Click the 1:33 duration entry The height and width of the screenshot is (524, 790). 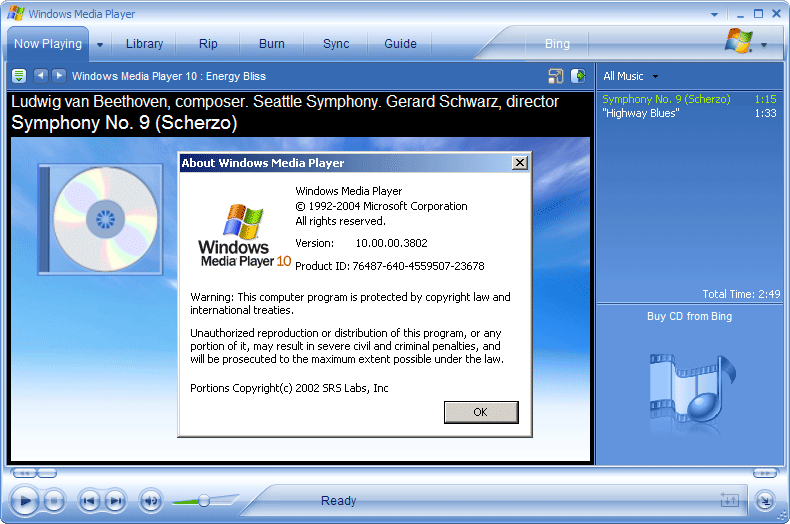765,113
